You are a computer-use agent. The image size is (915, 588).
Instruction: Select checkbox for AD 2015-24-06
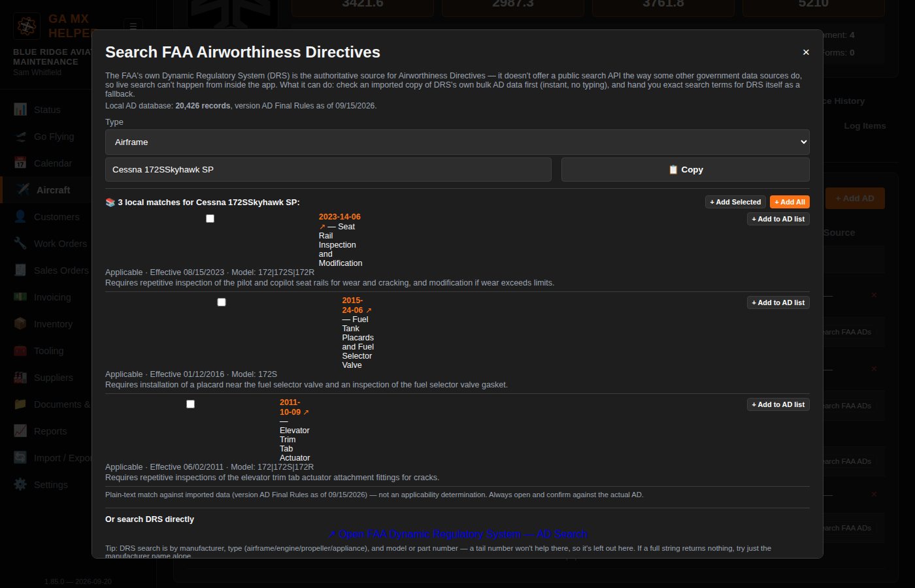click(x=222, y=302)
